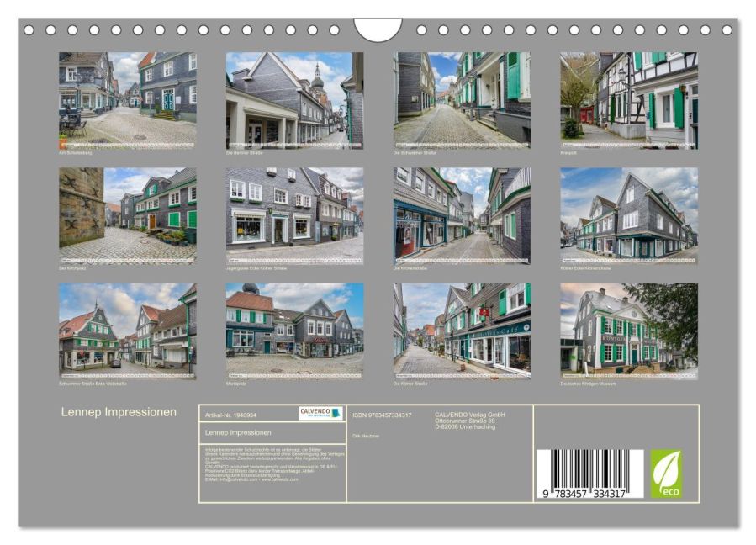Viewport: 756px width, 545px height.
Task: Click the Die Kronenstraße caption
Action: pos(410,268)
